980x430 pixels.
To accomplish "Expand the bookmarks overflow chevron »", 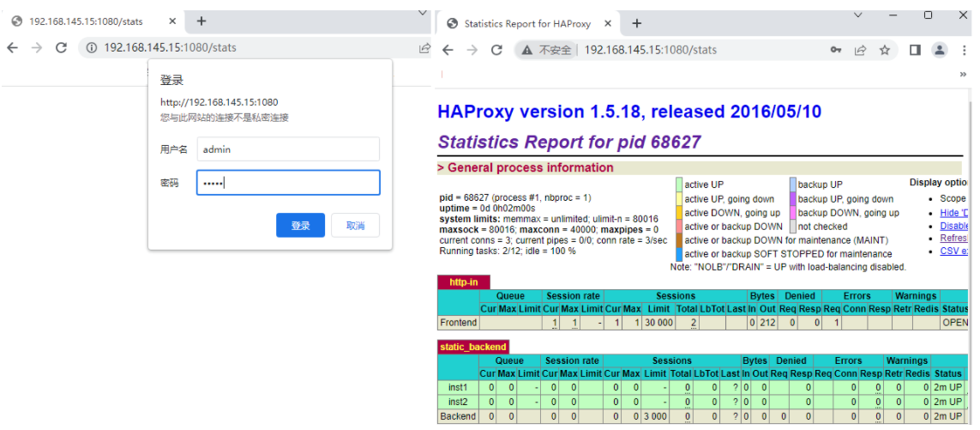I will point(963,74).
